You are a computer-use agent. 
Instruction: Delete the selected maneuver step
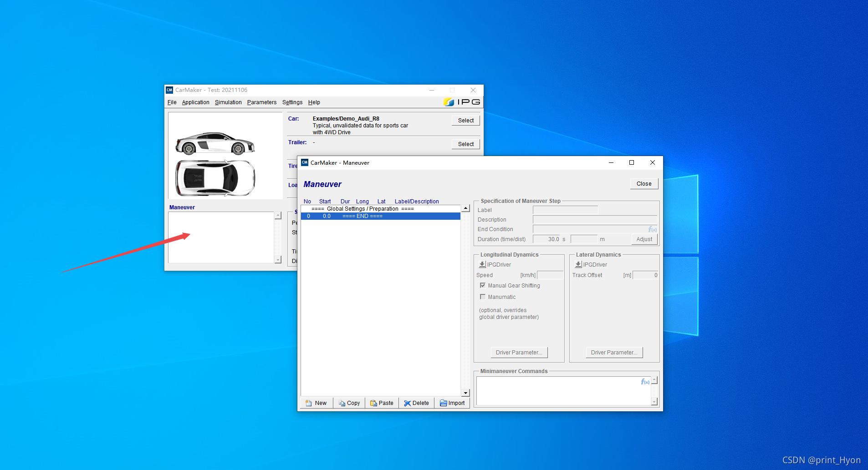click(416, 403)
